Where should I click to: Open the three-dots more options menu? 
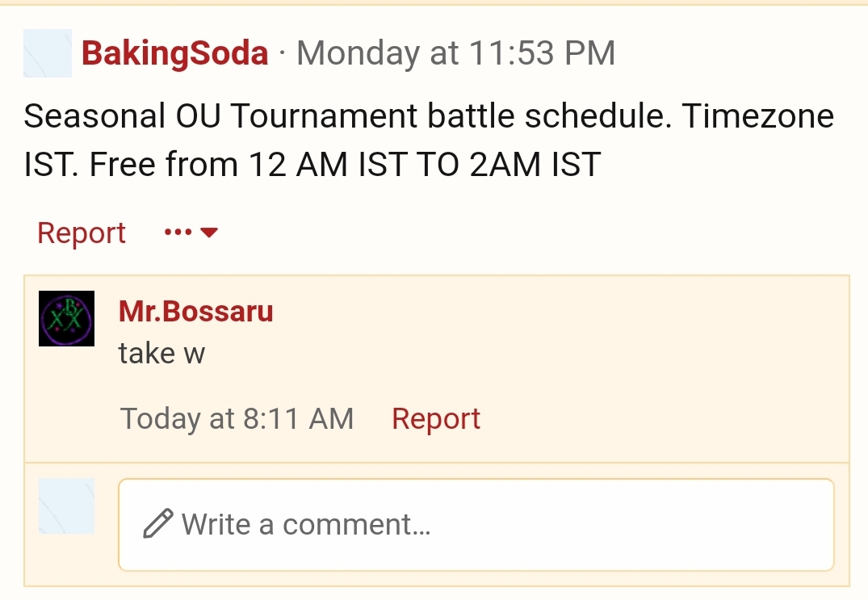[178, 232]
